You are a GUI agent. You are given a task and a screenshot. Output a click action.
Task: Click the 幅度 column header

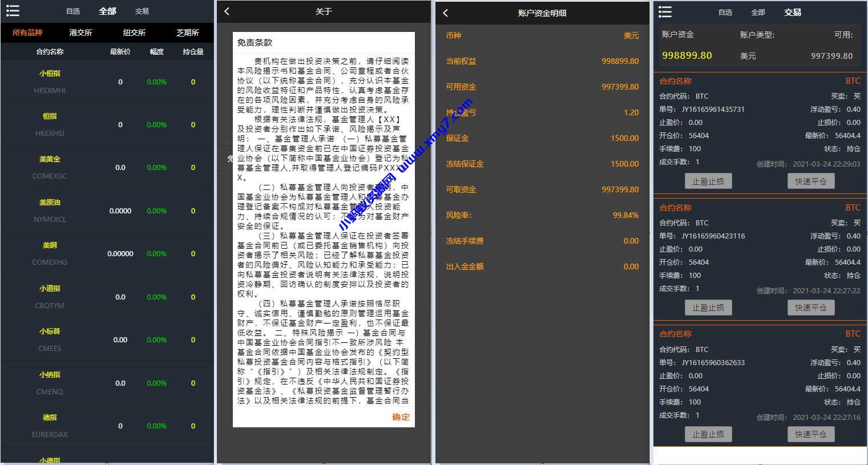click(157, 52)
